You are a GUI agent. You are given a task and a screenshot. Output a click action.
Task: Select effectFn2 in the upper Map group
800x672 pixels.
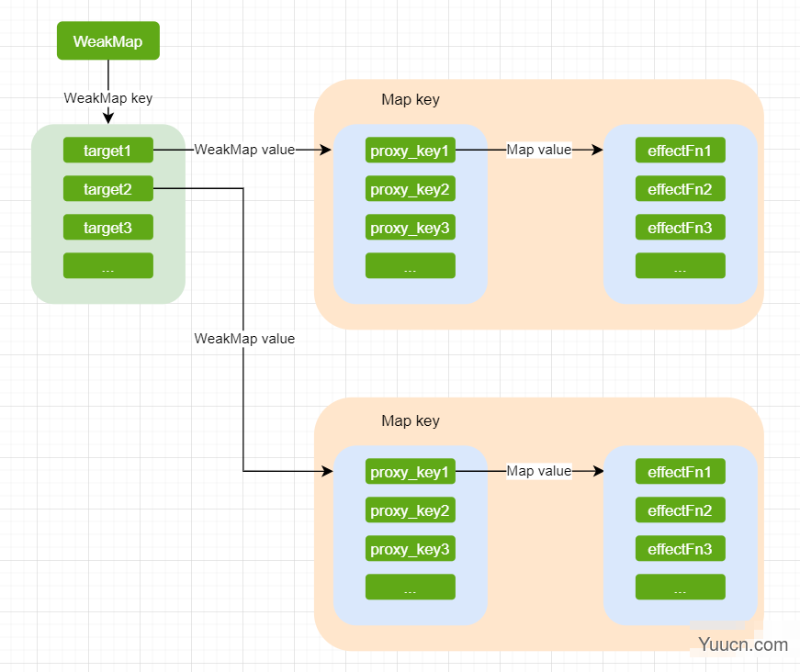click(680, 189)
